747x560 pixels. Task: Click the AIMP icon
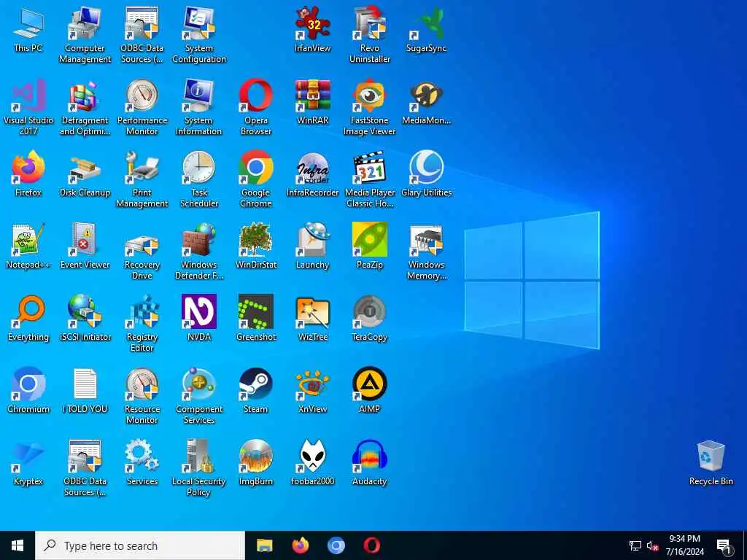(370, 390)
